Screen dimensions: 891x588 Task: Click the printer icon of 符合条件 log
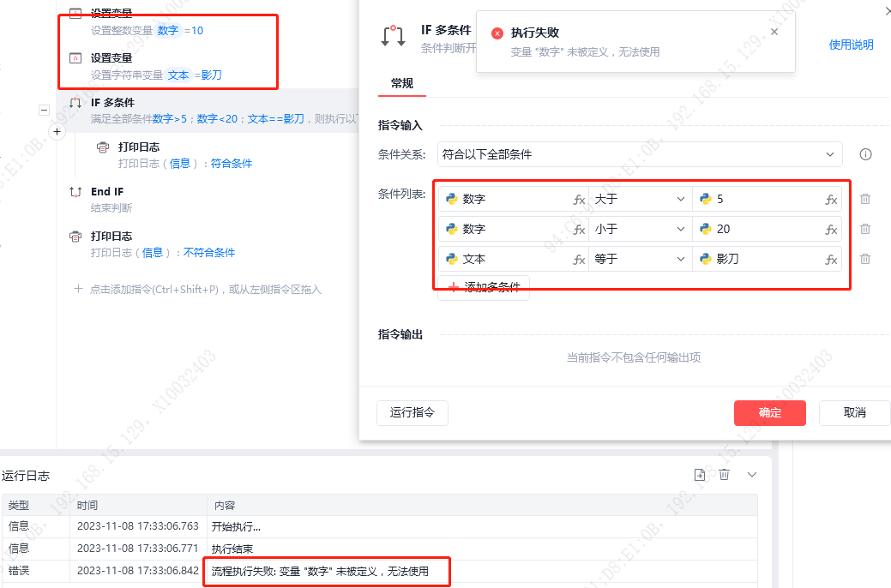103,147
